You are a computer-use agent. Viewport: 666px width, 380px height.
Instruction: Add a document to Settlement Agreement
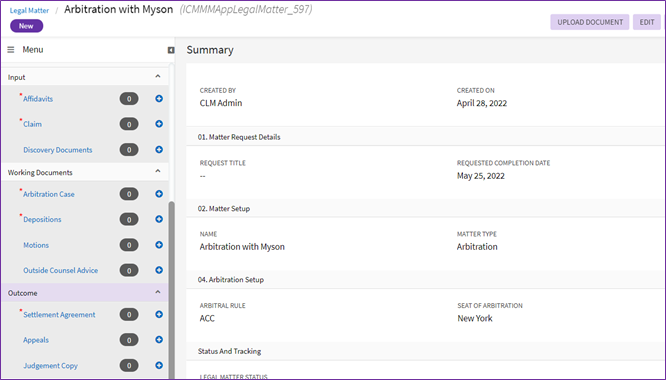159,314
